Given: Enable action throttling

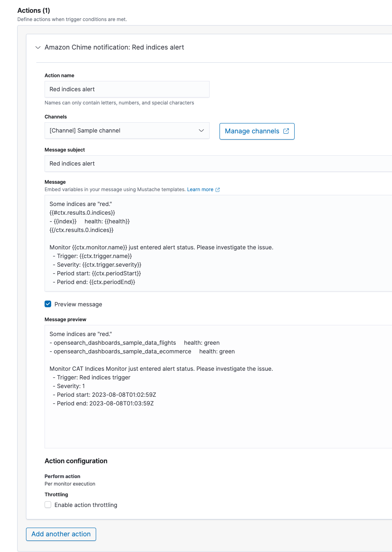Looking at the screenshot, I should 48,505.
